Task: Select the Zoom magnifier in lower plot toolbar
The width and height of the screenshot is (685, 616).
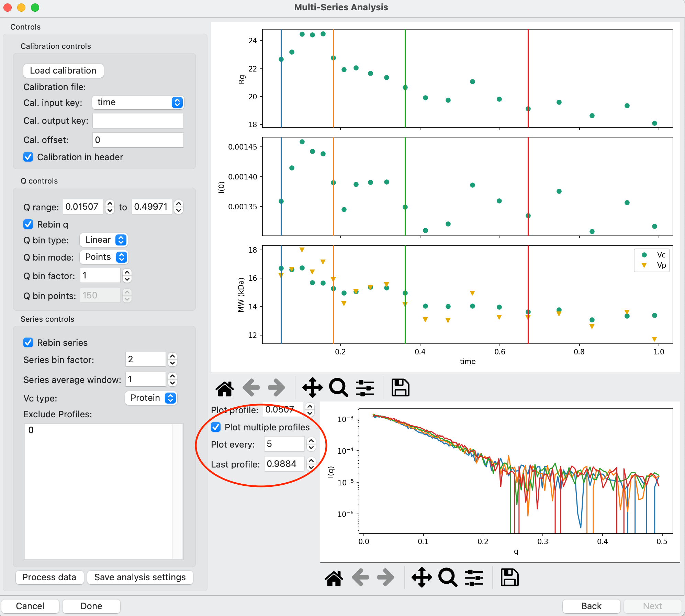Action: coord(448,578)
